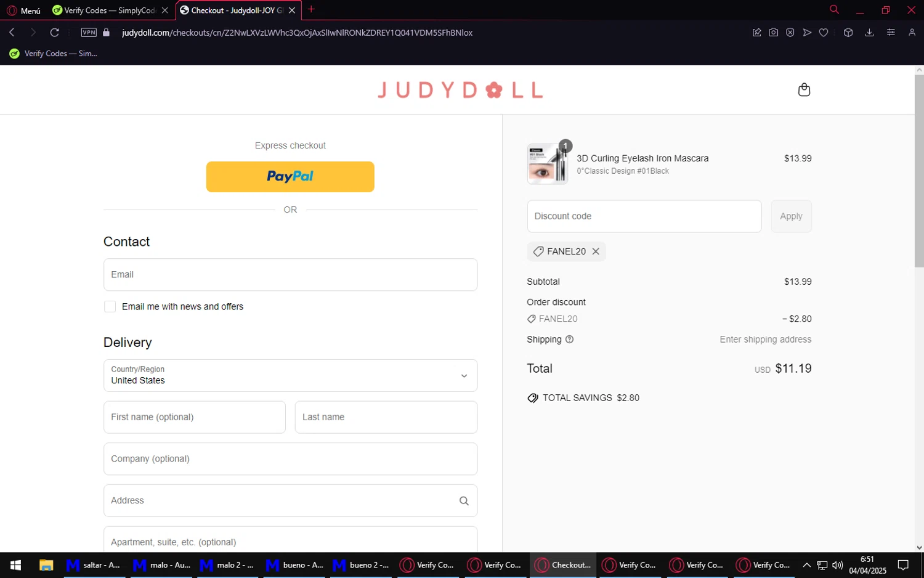This screenshot has height=578, width=924.
Task: Open the send/flow arrow icon
Action: 807,33
